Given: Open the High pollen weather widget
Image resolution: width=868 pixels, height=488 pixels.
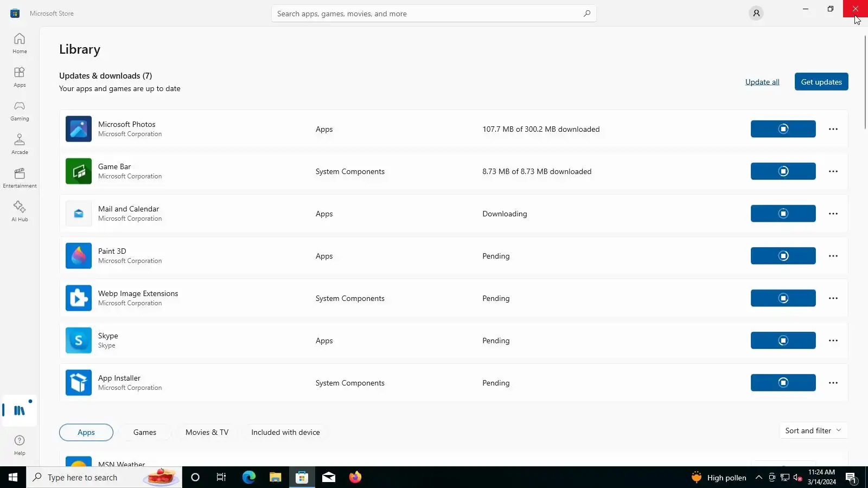Looking at the screenshot, I should 719,477.
